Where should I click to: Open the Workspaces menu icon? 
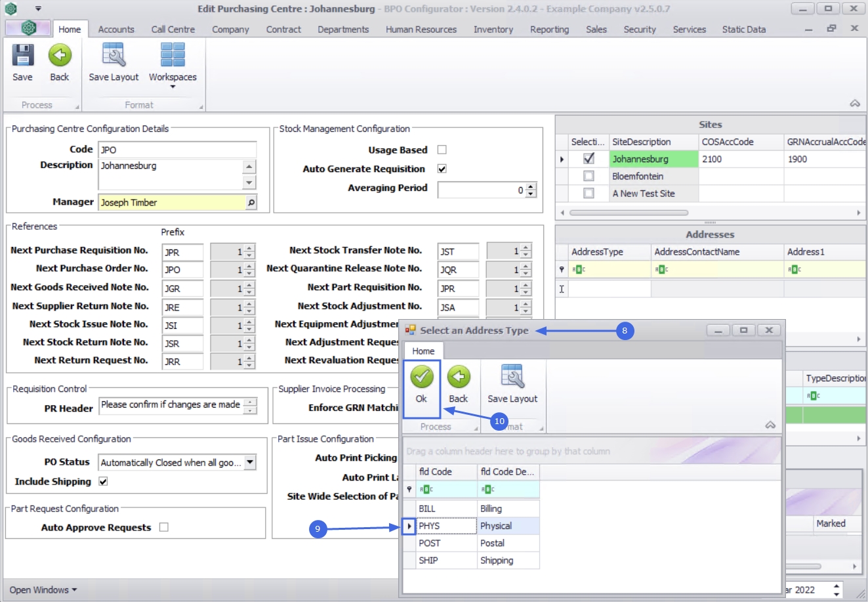point(173,56)
